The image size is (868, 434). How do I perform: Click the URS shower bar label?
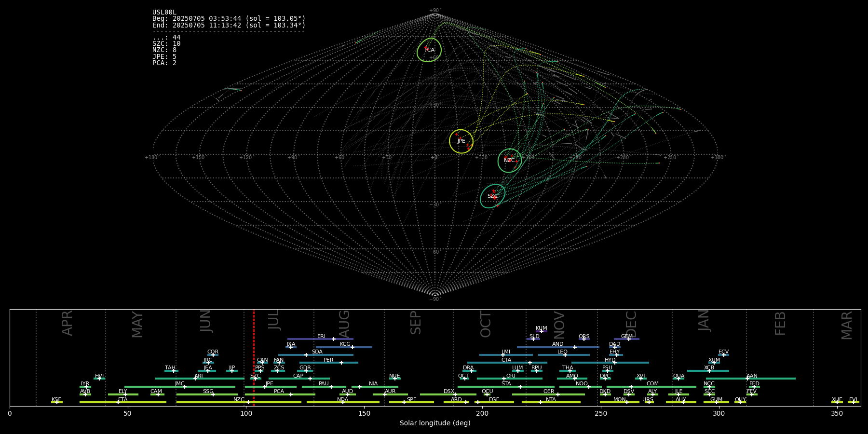(648, 400)
